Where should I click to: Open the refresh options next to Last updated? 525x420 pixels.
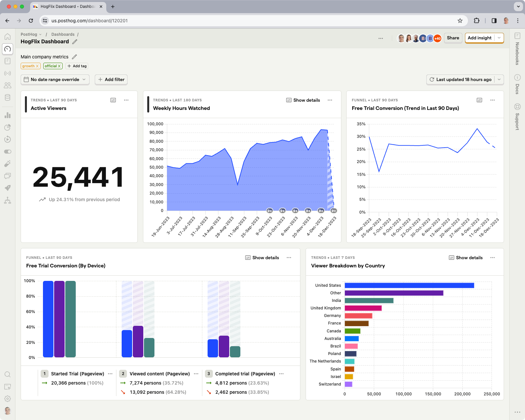click(x=499, y=79)
